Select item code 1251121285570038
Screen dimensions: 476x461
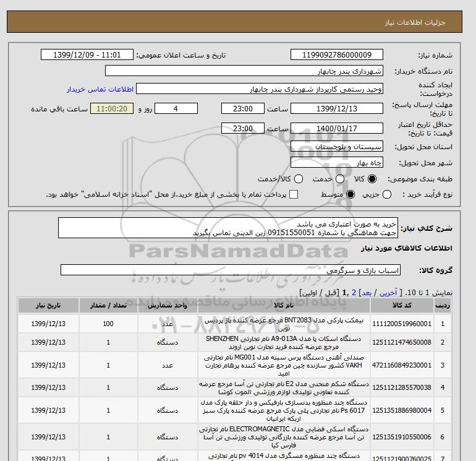coord(402,388)
